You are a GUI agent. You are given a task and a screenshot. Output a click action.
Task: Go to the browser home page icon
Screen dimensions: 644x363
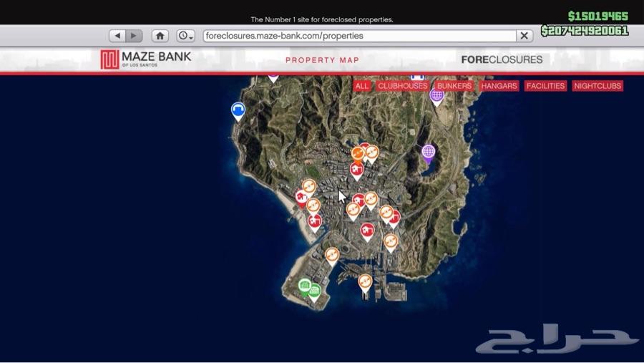(x=160, y=36)
